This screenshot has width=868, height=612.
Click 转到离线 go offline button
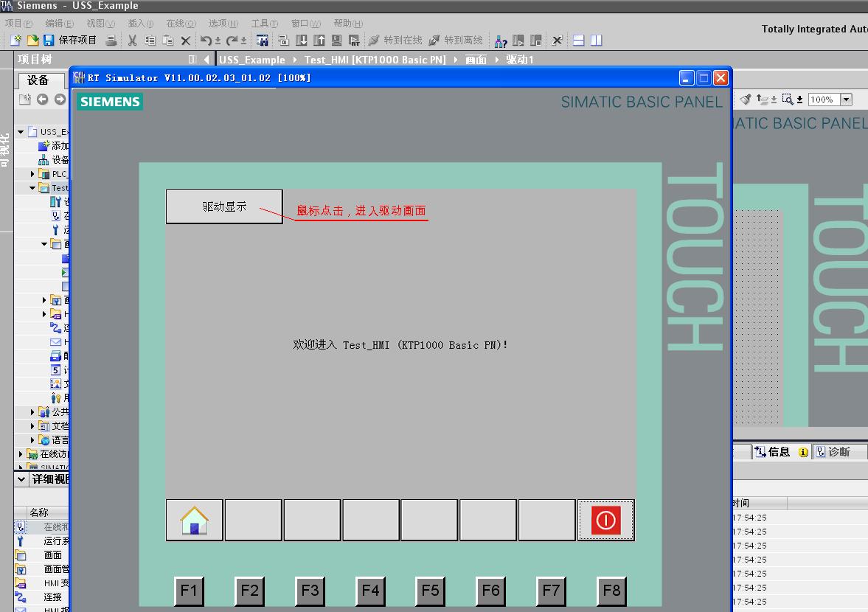click(456, 40)
